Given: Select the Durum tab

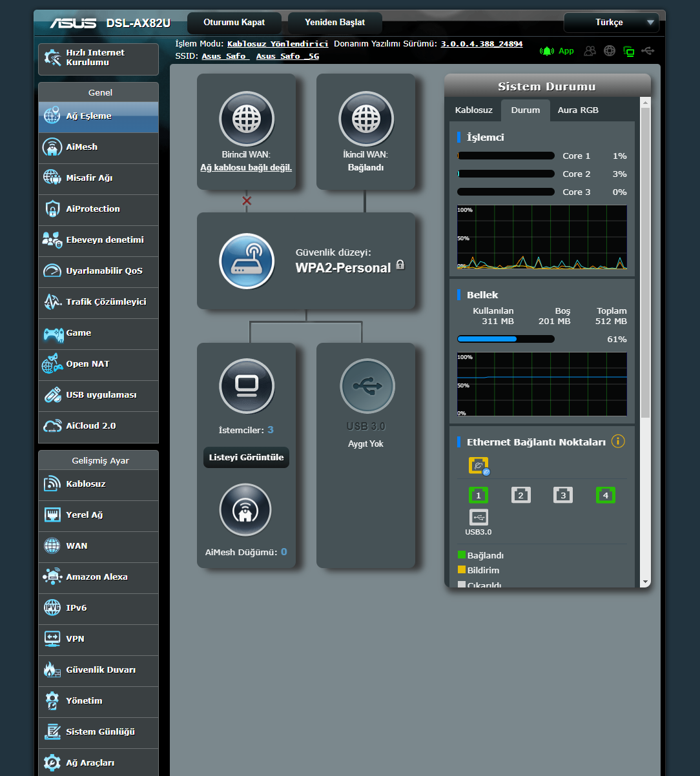Looking at the screenshot, I should tap(526, 110).
